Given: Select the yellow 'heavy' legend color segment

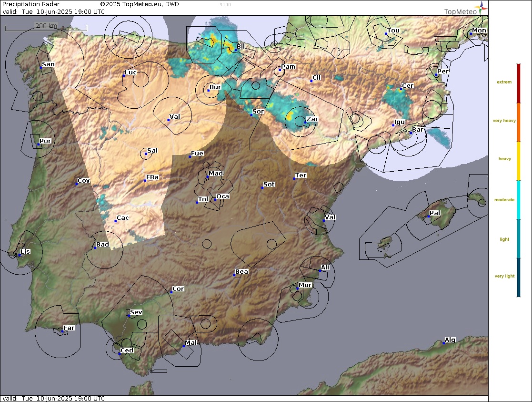Looking at the screenshot, I should (519, 161).
